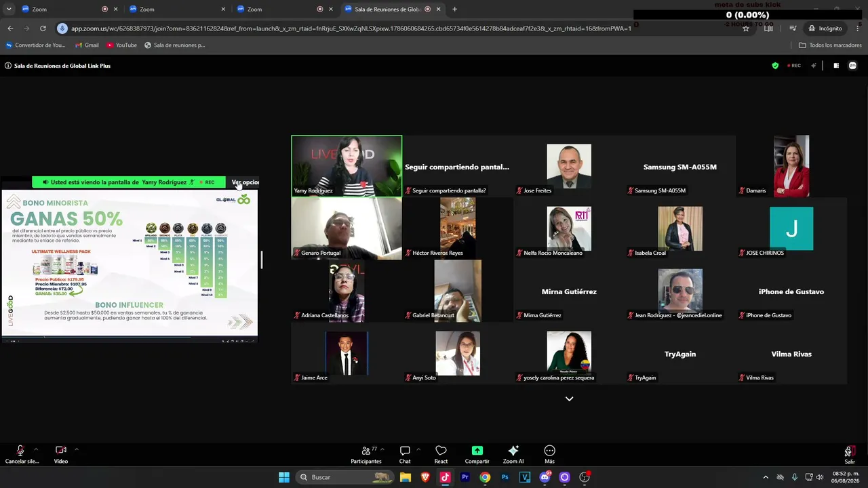Open the Ver opciones dropdown
This screenshot has height=488, width=868.
245,182
